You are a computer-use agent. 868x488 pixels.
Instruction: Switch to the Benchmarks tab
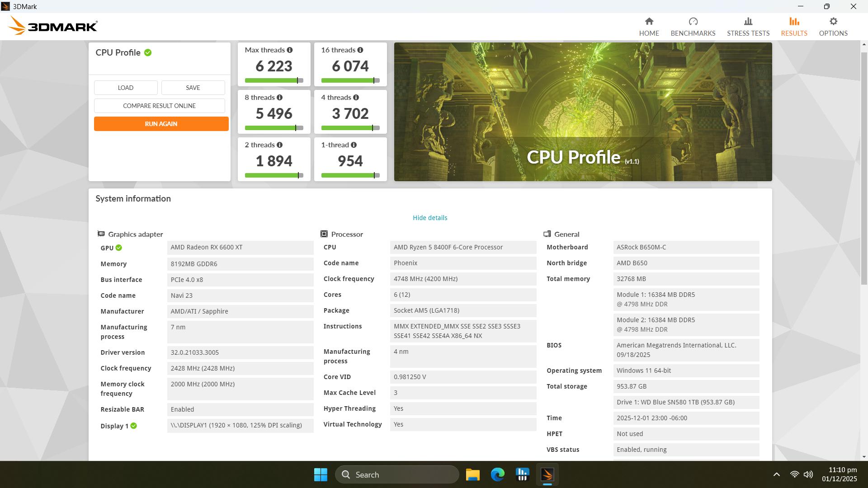coord(693,21)
